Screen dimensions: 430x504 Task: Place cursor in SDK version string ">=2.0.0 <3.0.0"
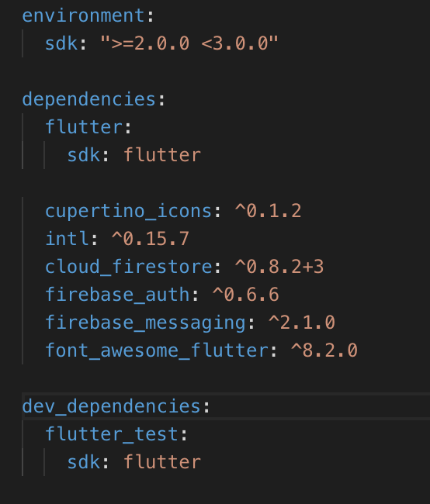coord(189,43)
